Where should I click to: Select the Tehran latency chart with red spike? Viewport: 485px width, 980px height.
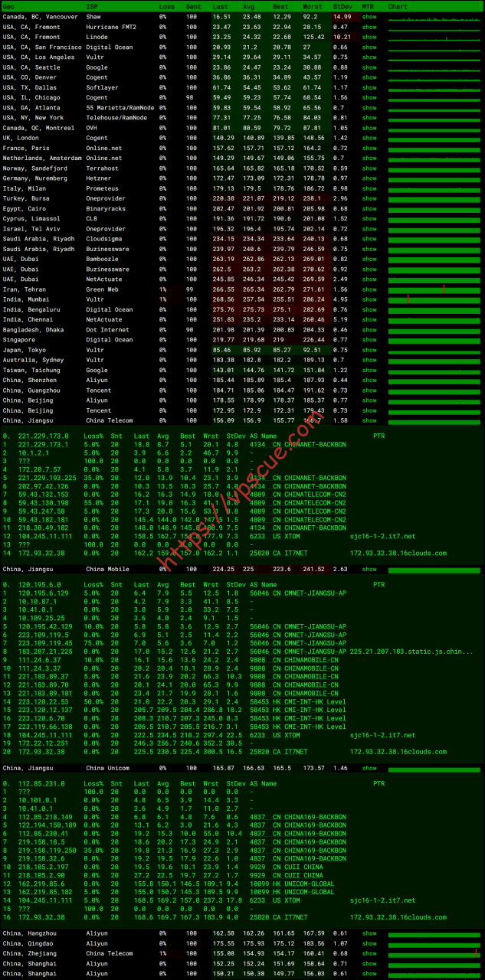(434, 289)
